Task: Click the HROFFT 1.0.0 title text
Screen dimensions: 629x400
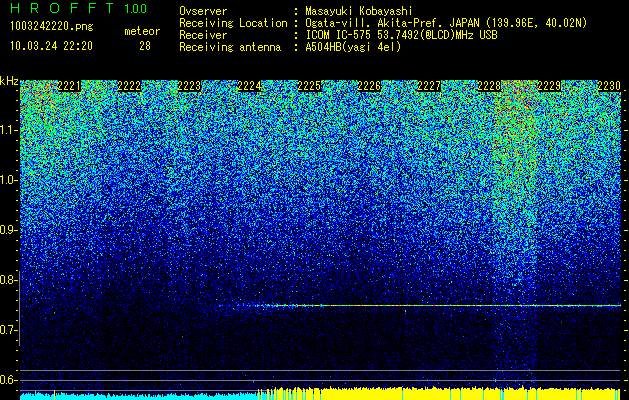Action: pyautogui.click(x=79, y=8)
